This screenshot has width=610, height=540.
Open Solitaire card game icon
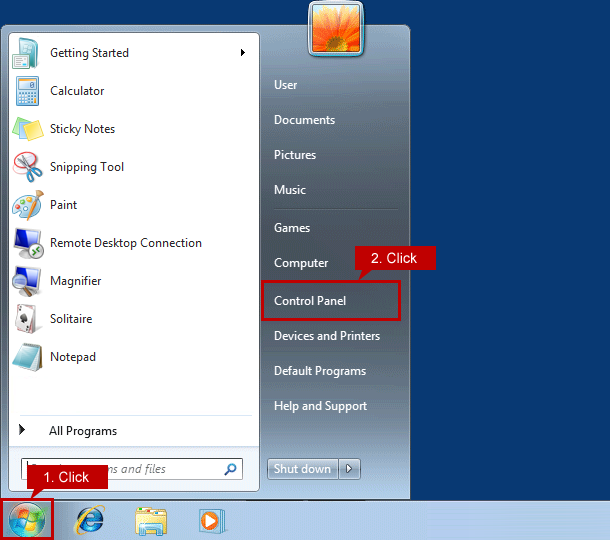pyautogui.click(x=27, y=319)
